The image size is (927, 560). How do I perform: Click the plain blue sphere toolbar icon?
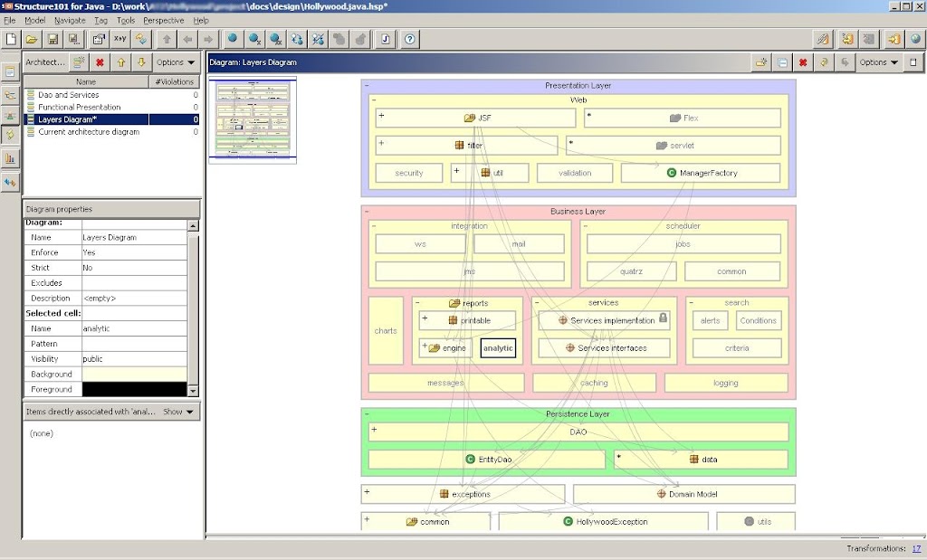tap(233, 39)
